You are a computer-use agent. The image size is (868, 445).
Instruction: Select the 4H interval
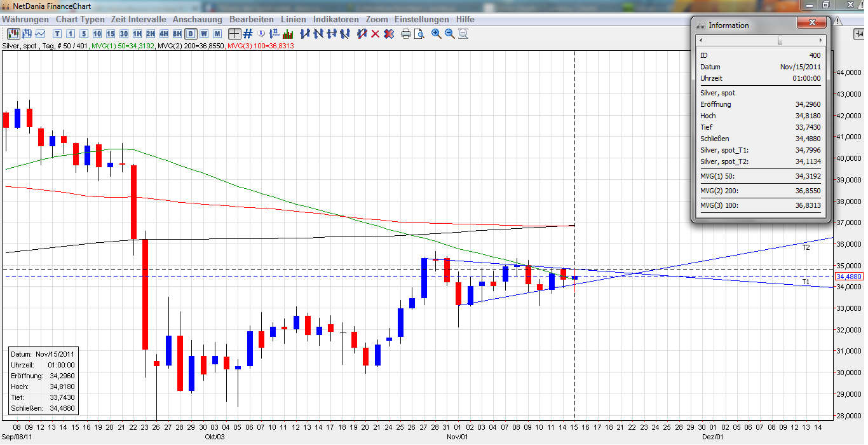[x=164, y=34]
